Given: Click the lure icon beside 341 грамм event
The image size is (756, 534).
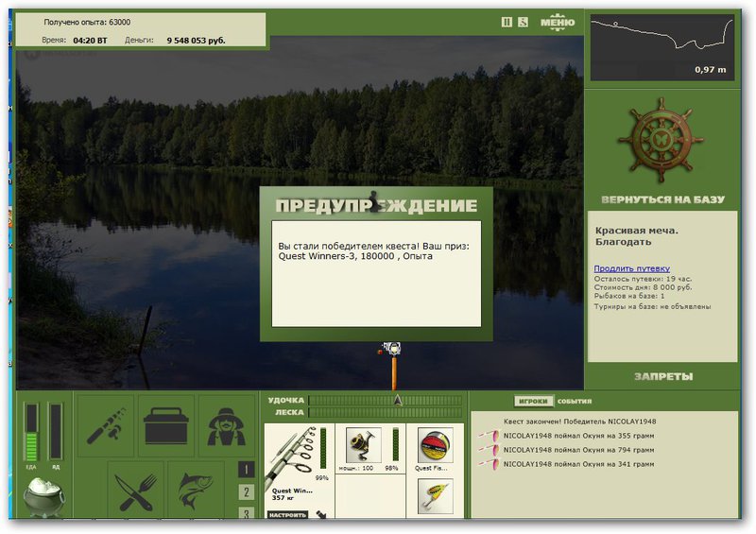Looking at the screenshot, I should (489, 463).
